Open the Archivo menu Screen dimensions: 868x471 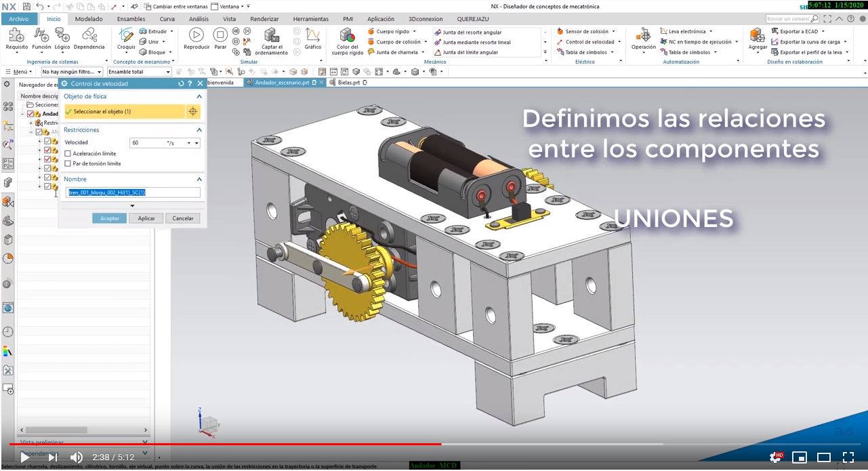click(x=18, y=19)
